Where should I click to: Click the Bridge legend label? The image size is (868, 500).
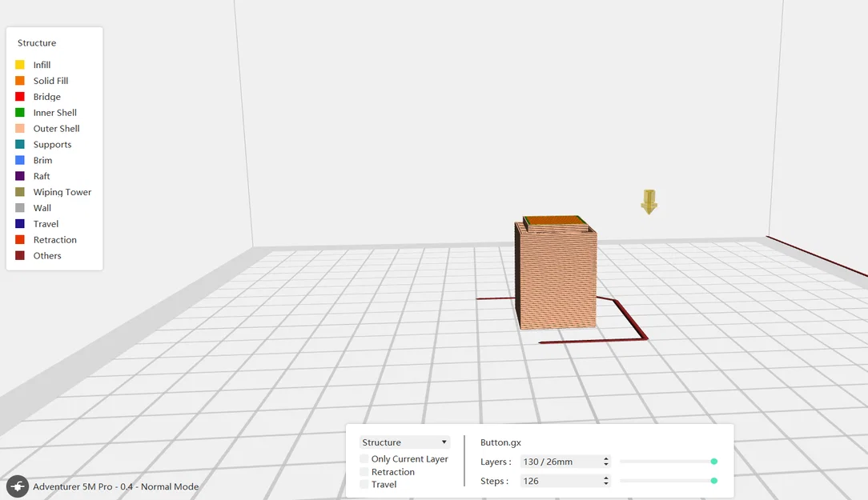[47, 97]
